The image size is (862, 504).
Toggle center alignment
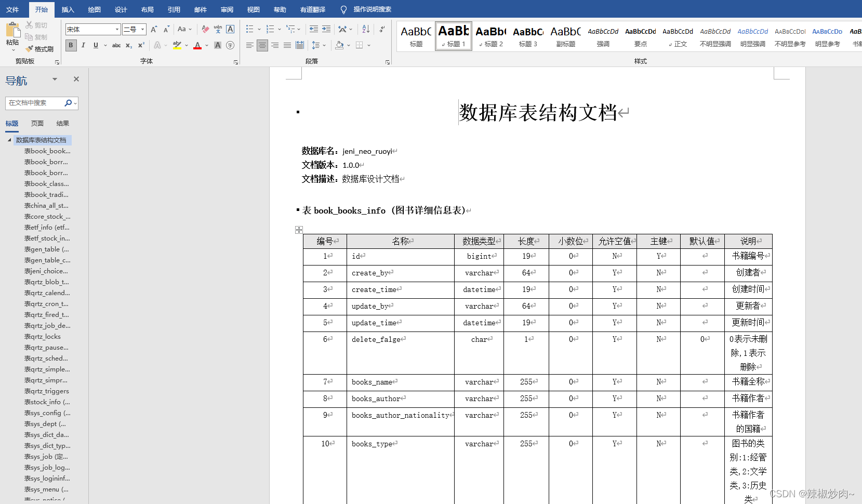262,45
